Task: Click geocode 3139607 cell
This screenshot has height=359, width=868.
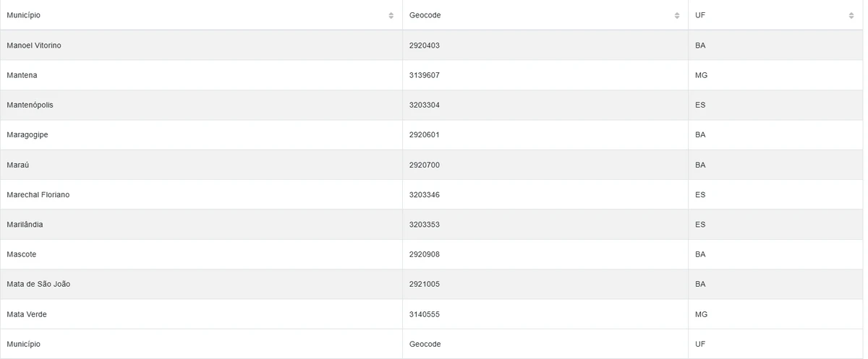Action: coord(425,75)
